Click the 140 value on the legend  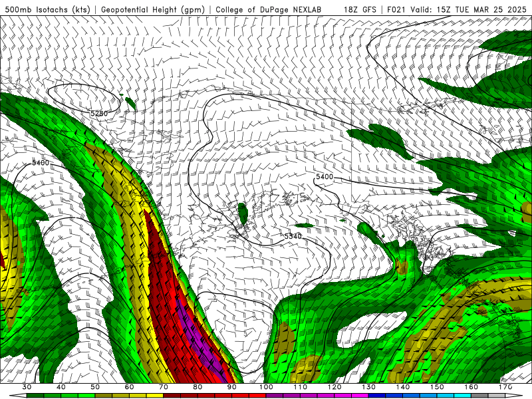[x=403, y=387]
